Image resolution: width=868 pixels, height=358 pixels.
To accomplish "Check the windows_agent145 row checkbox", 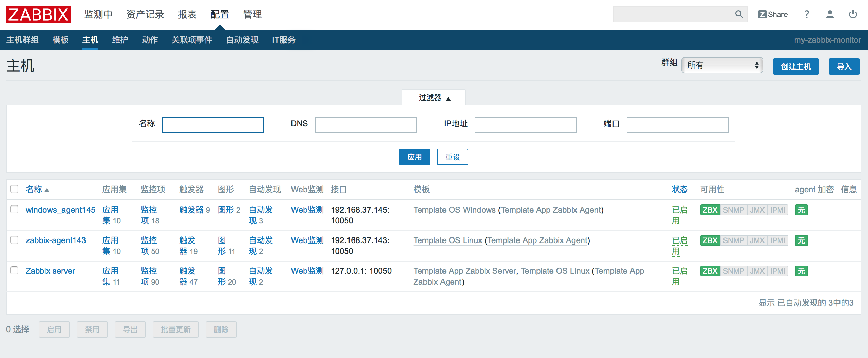I will pyautogui.click(x=14, y=209).
